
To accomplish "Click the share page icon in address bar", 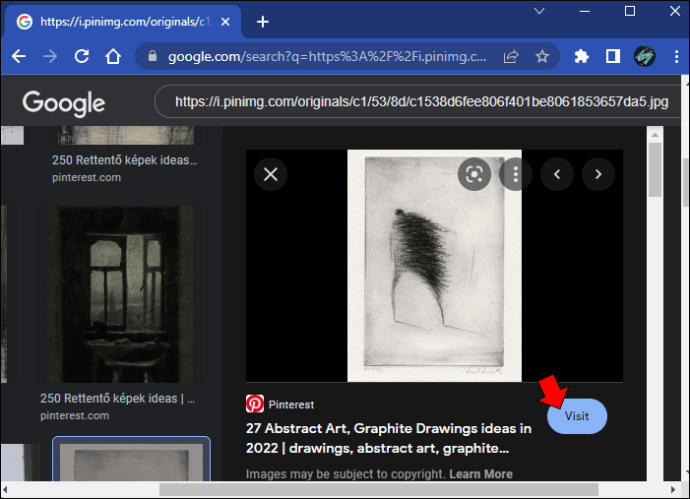I will [511, 56].
